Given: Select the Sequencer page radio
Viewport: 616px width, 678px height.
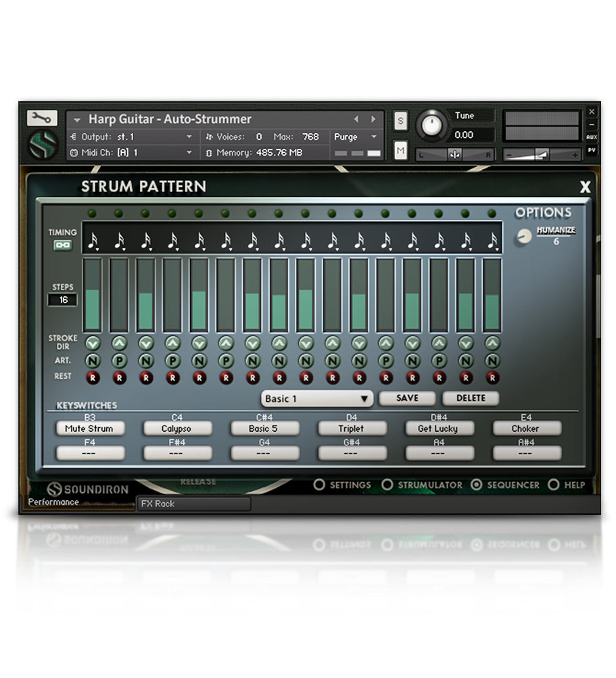Looking at the screenshot, I should pyautogui.click(x=476, y=484).
